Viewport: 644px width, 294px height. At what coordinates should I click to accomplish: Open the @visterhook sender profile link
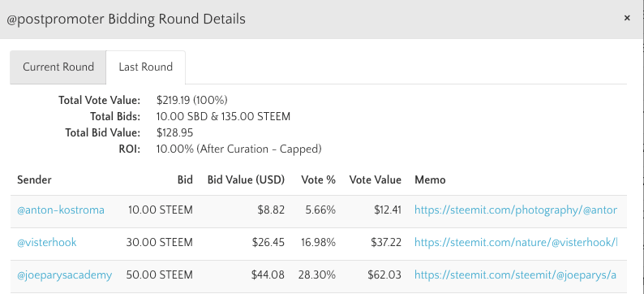tap(47, 242)
